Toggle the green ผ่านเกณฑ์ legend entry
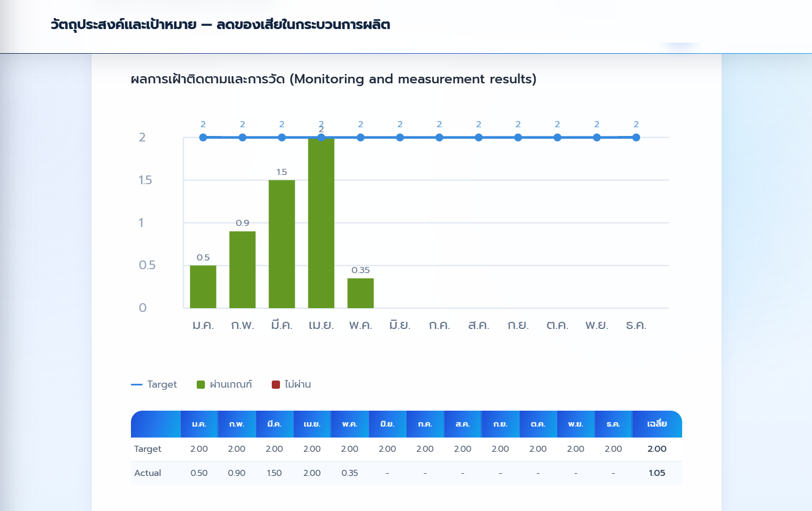The height and width of the screenshot is (511, 812). pos(224,384)
